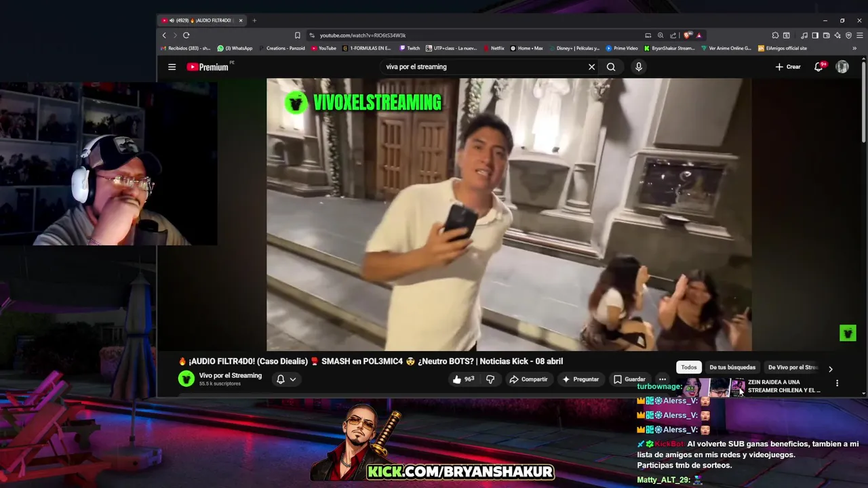Show more filter chips arrow
868x488 pixels.
point(830,369)
